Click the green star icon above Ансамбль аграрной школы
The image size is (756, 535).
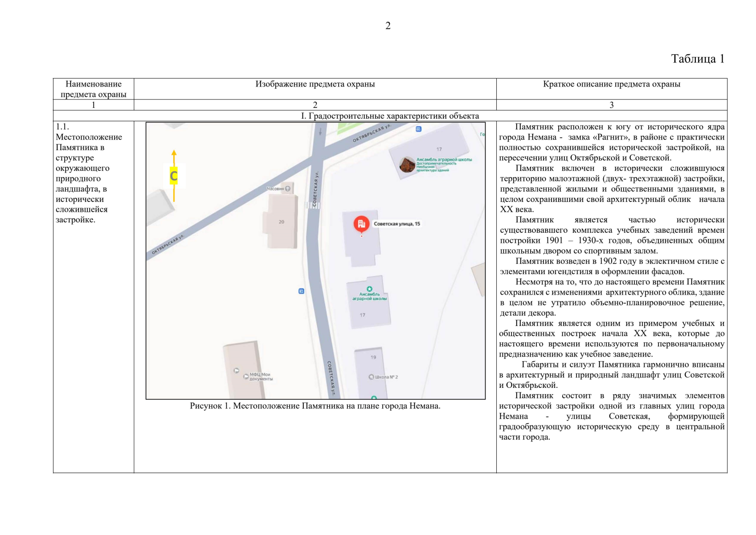pos(369,289)
